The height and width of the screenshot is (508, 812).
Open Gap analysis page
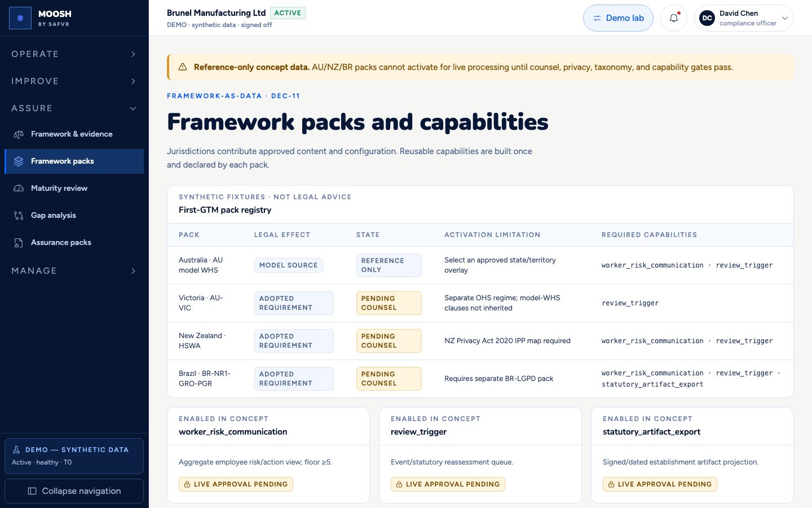pyautogui.click(x=74, y=216)
